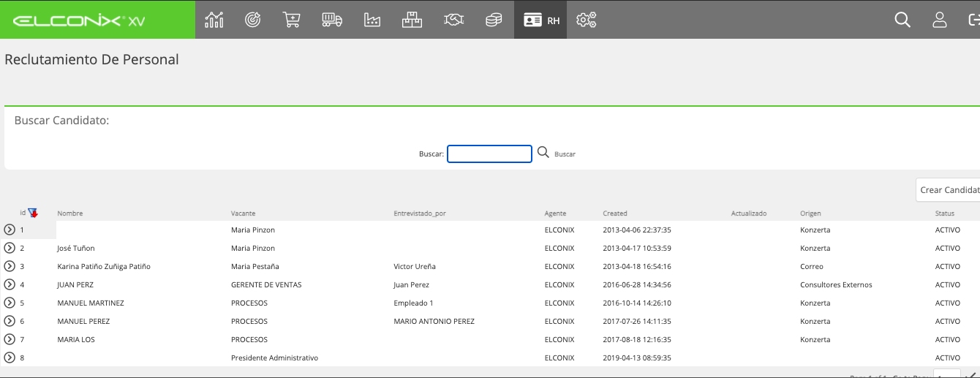The height and width of the screenshot is (378, 980).
Task: Sort by the Origen column header
Action: tap(810, 213)
